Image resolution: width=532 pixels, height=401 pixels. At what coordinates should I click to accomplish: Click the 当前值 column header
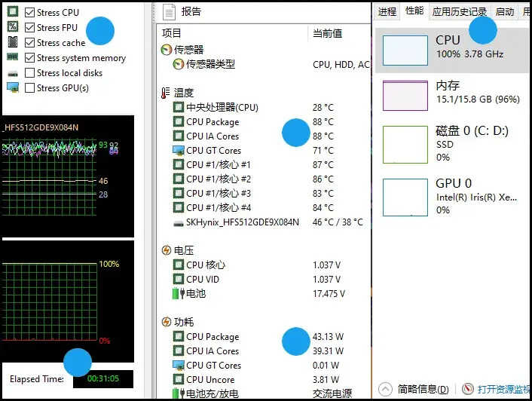click(x=327, y=33)
